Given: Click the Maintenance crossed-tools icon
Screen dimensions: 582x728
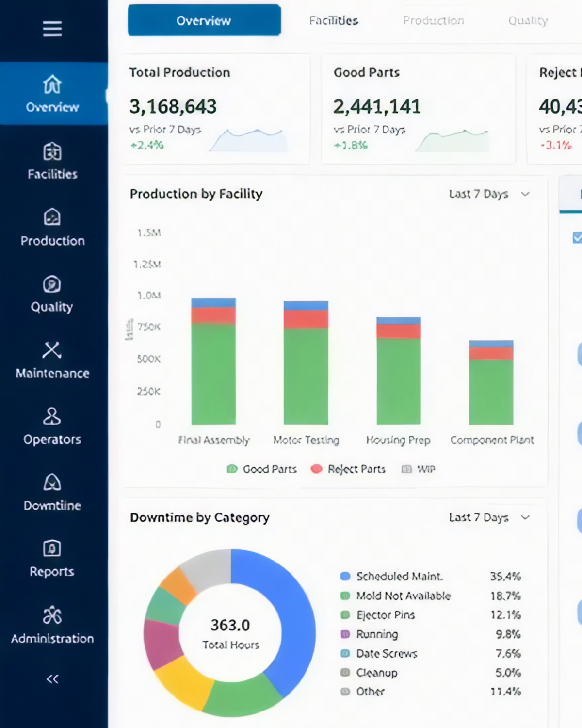Looking at the screenshot, I should point(52,350).
